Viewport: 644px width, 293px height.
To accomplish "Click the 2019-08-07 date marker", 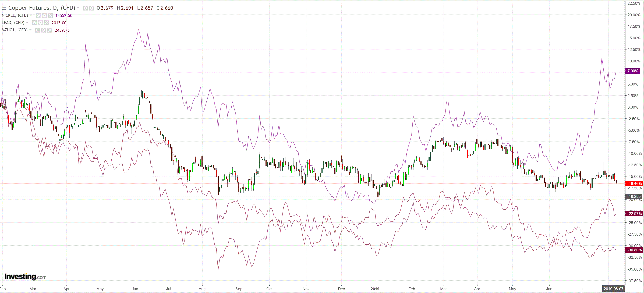I will click(613, 289).
